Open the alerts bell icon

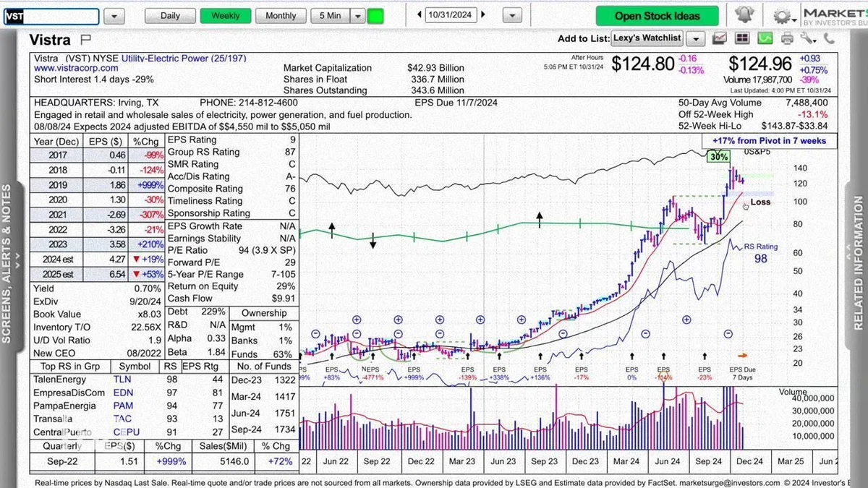(x=743, y=15)
